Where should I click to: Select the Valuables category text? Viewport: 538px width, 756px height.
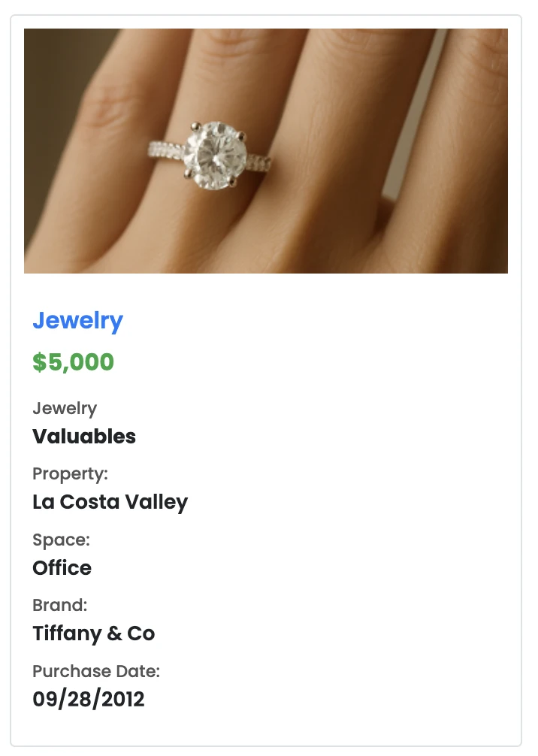(84, 437)
